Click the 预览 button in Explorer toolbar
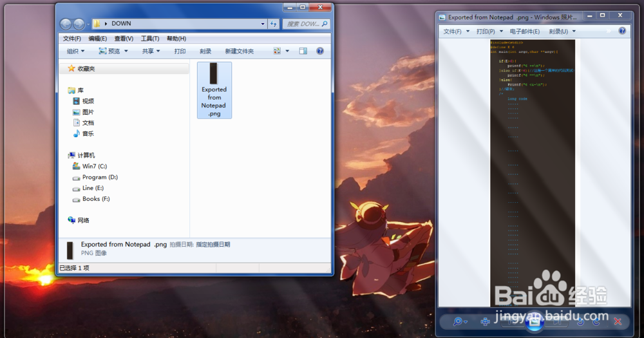The width and height of the screenshot is (644, 338). tap(109, 51)
